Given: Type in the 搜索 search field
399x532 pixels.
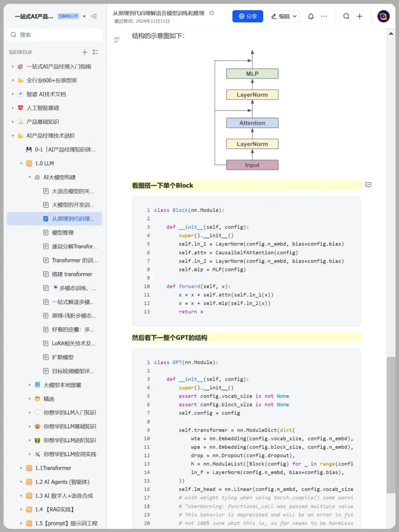Looking at the screenshot, I should (x=55, y=35).
